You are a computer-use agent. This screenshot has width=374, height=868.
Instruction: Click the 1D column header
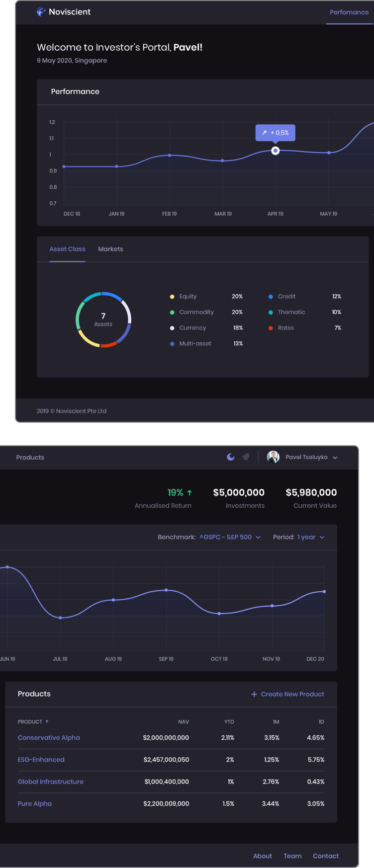coord(321,721)
